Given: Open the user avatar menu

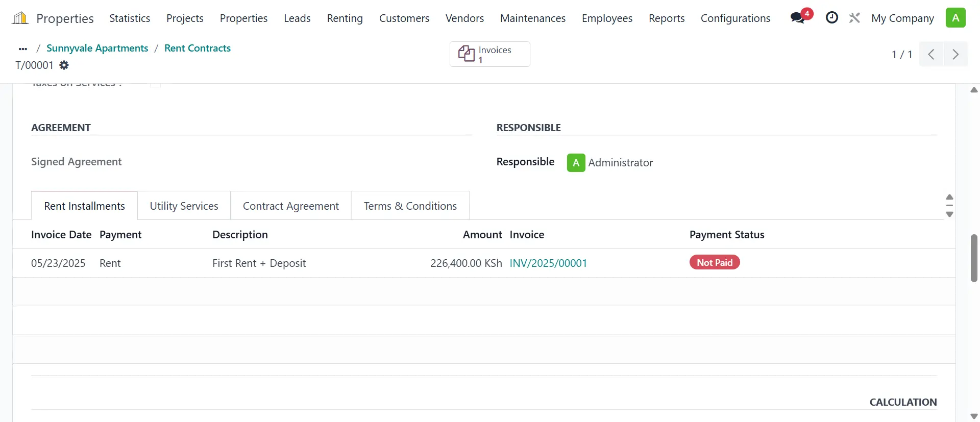Looking at the screenshot, I should tap(955, 18).
